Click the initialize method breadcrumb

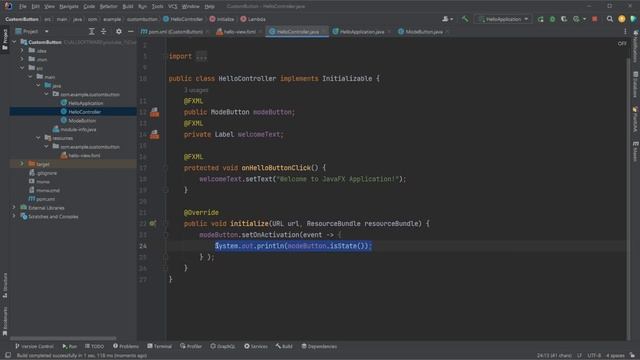pos(222,19)
